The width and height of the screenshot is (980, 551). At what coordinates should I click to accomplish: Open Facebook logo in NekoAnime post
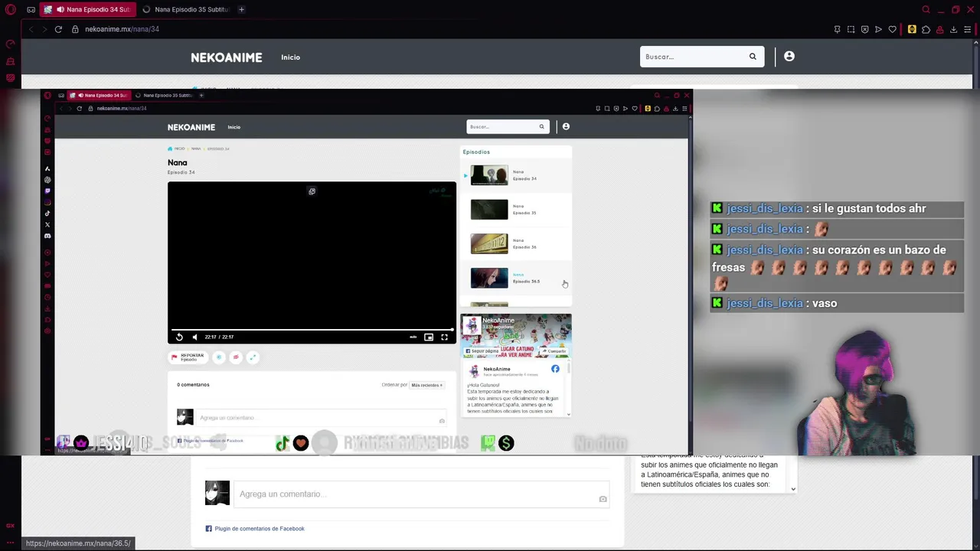coord(555,369)
